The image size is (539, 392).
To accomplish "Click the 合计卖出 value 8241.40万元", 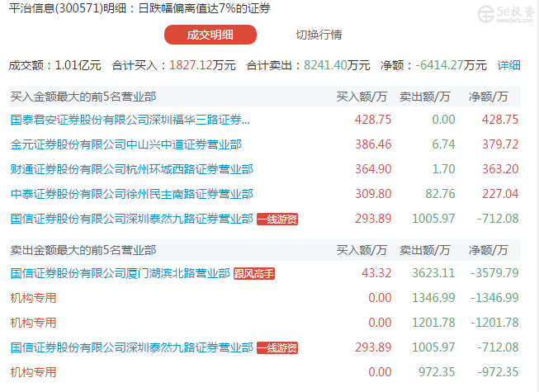I will tap(337, 65).
